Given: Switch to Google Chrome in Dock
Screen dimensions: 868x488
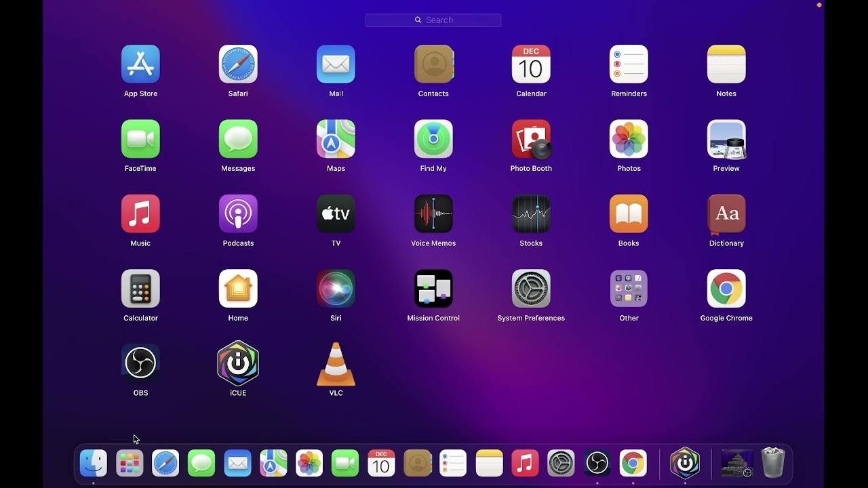Looking at the screenshot, I should point(633,464).
